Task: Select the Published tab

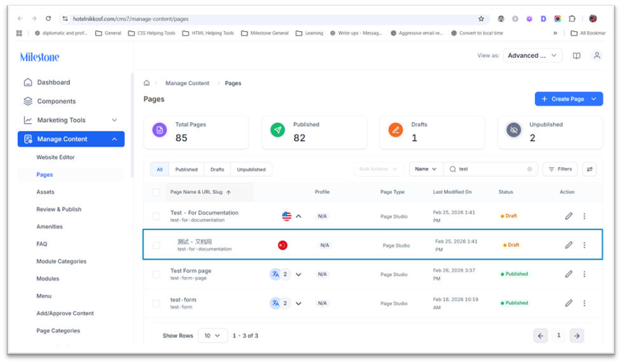Action: 186,170
